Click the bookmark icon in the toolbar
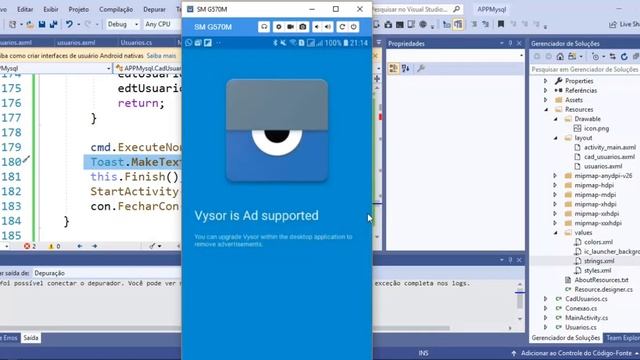This screenshot has height=360, width=640. 501,24
